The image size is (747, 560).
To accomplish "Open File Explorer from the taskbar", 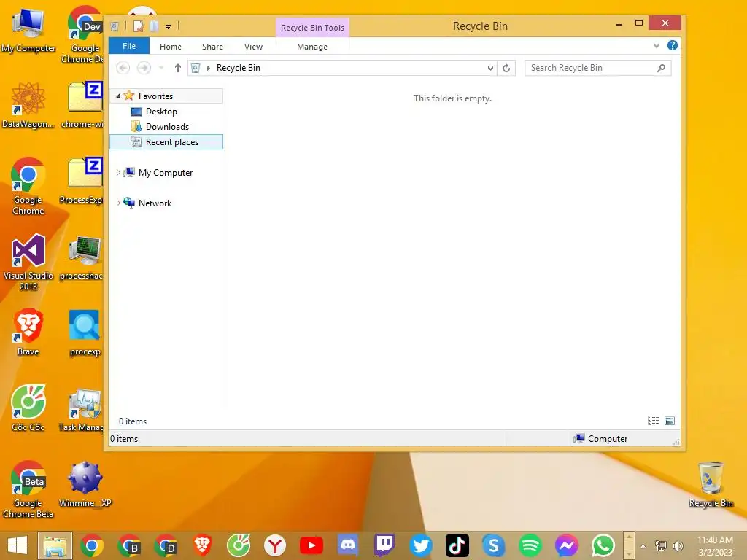I will click(55, 545).
